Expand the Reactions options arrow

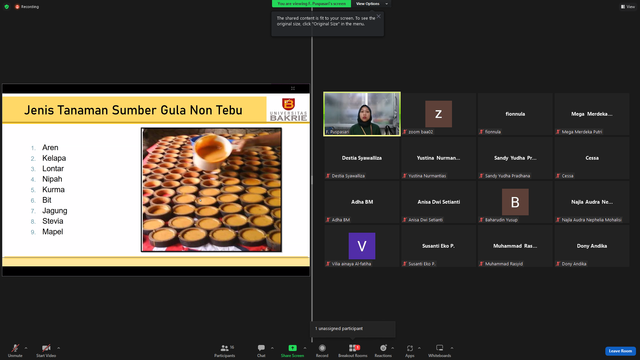[x=393, y=348]
